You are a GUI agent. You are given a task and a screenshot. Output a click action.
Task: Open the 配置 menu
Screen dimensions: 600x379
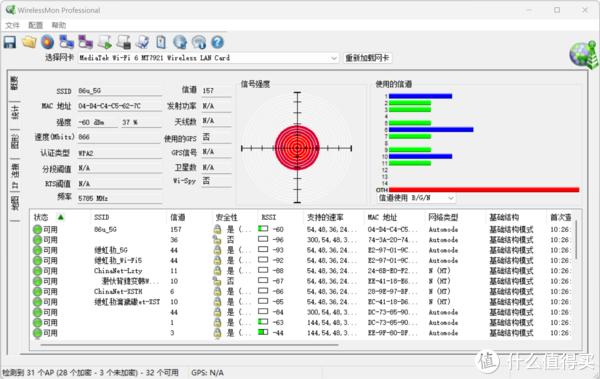click(36, 25)
